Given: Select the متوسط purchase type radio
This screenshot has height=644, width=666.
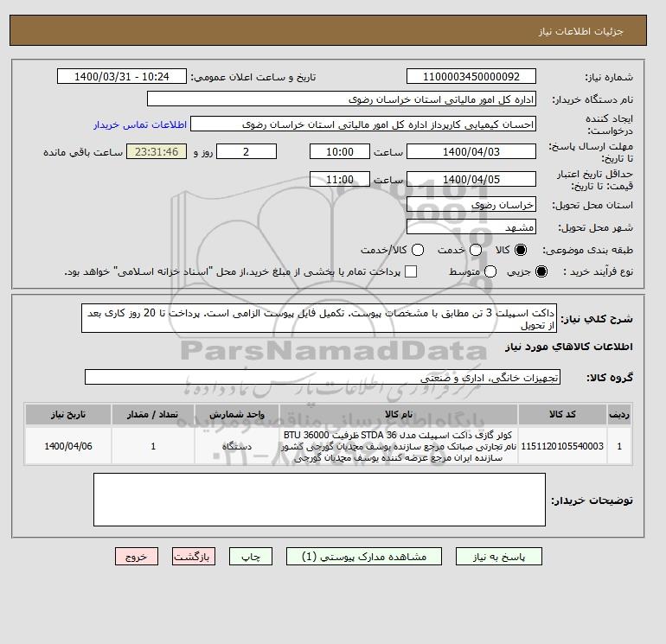Looking at the screenshot, I should pos(490,271).
